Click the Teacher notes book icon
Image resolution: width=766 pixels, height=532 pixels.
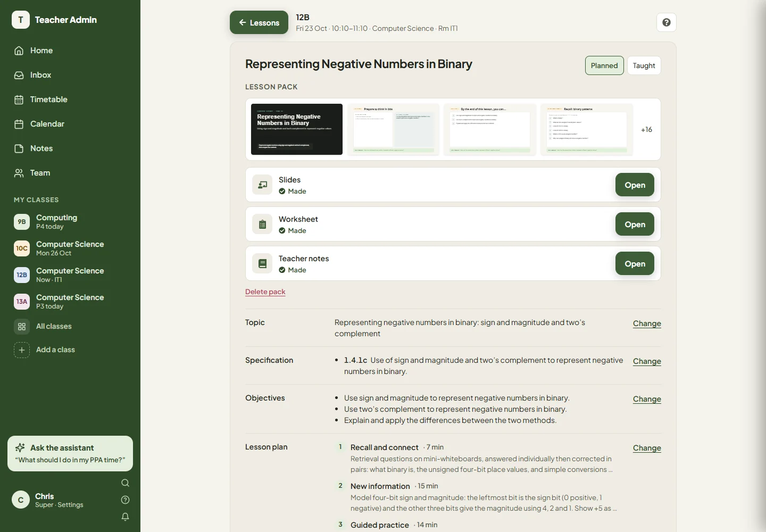coord(262,263)
